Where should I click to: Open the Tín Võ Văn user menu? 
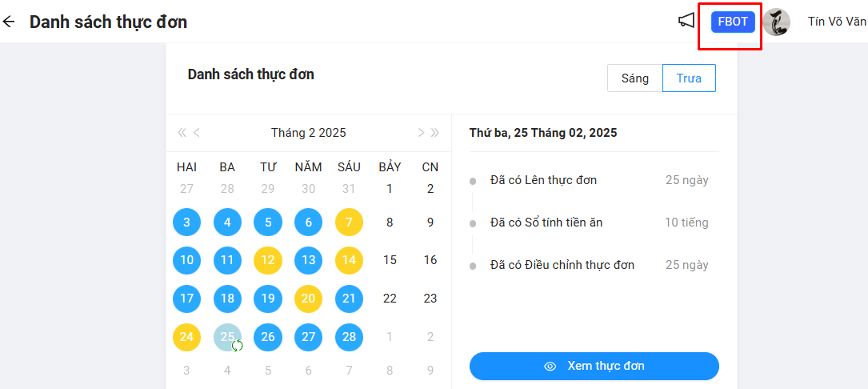click(836, 22)
